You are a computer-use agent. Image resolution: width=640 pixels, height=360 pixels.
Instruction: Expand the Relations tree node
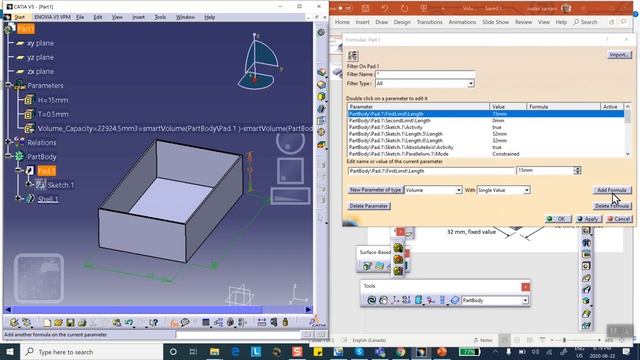(x=8, y=142)
